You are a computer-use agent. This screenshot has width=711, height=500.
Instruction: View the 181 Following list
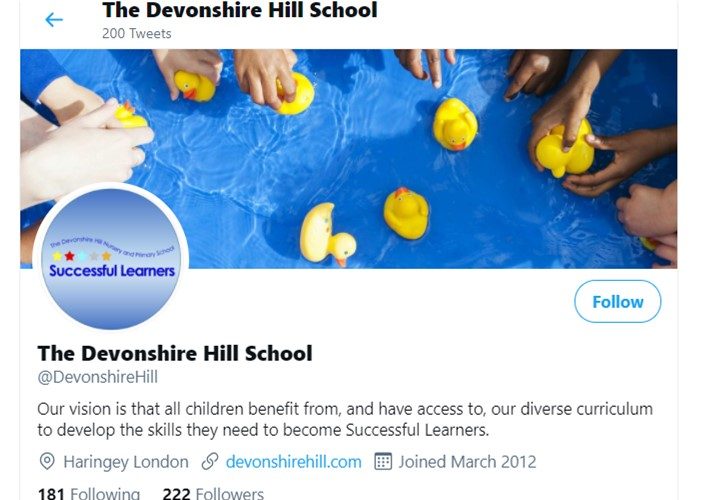[x=89, y=493]
